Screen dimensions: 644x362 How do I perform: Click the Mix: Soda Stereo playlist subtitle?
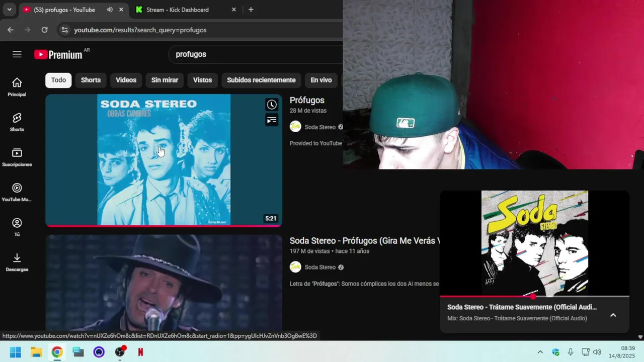click(517, 318)
